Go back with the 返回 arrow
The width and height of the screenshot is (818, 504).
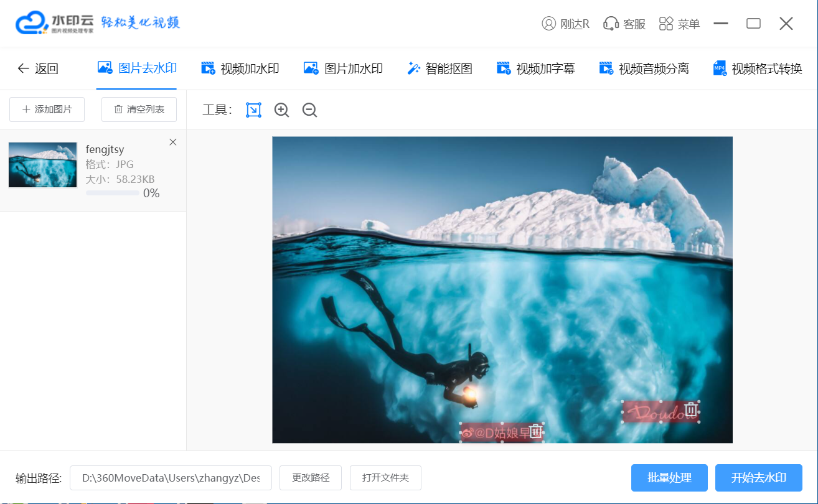pyautogui.click(x=37, y=68)
